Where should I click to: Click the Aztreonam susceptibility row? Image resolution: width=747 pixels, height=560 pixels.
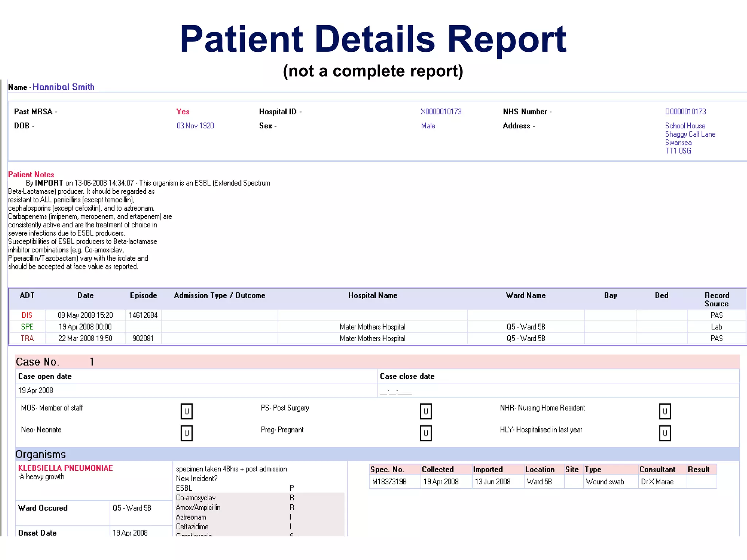(260, 517)
